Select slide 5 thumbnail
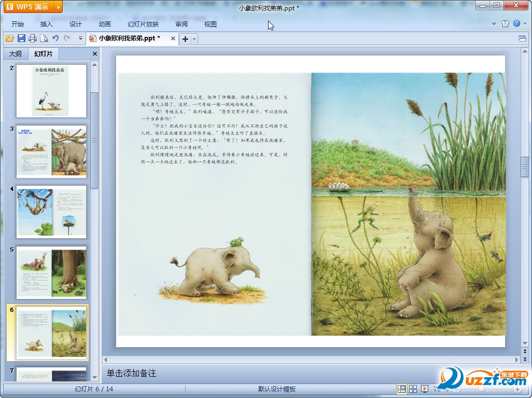The height and width of the screenshot is (398, 532). (x=51, y=273)
